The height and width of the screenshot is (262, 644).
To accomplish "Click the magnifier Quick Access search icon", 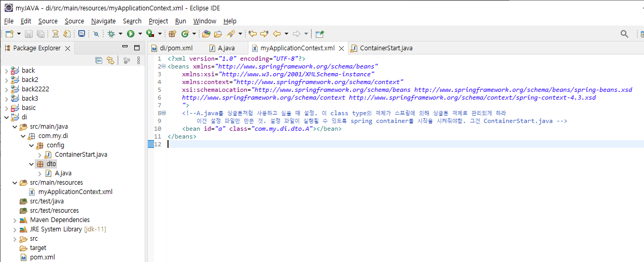I will (624, 34).
